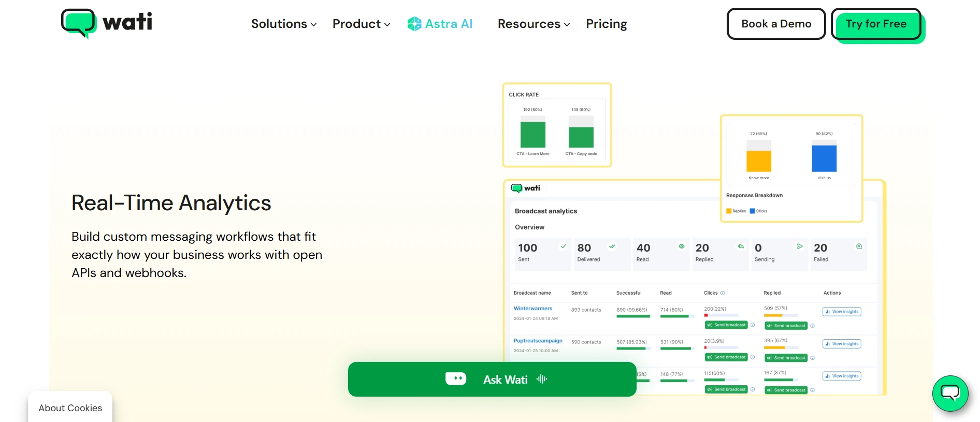Click the Astra AI hexagon icon

[x=414, y=24]
